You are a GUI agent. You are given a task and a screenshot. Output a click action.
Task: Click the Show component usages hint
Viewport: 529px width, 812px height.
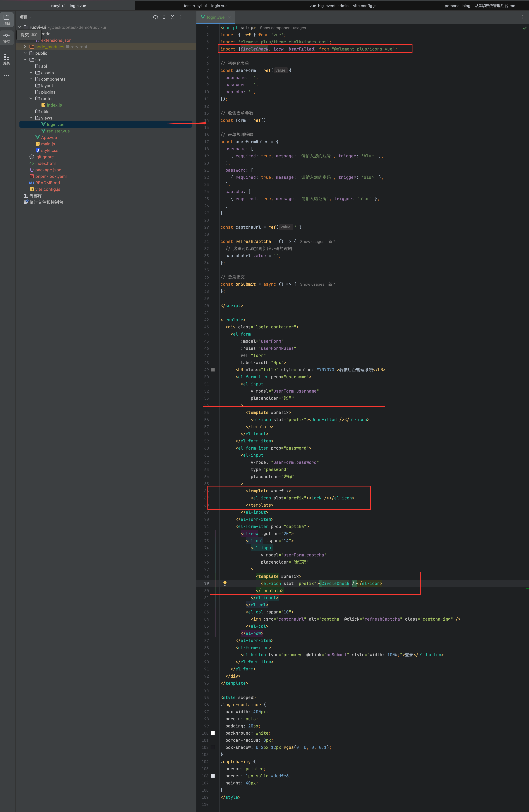[283, 28]
